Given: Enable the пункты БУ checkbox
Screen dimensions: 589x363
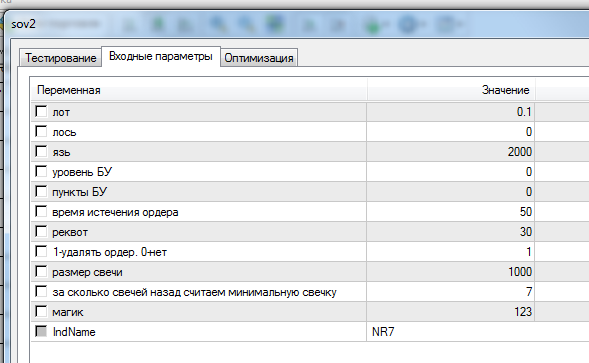Looking at the screenshot, I should coord(41,192).
